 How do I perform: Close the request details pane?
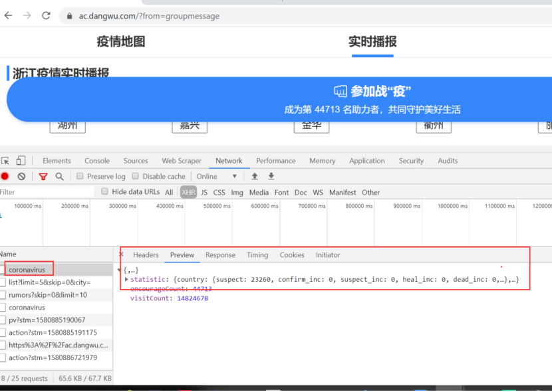tap(121, 254)
